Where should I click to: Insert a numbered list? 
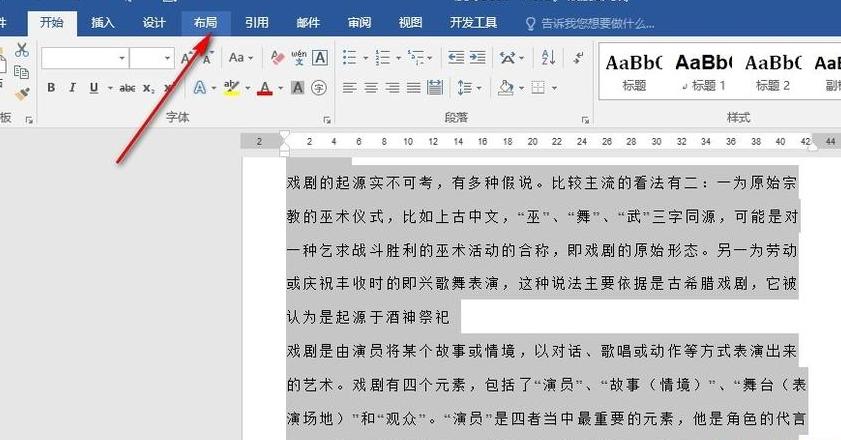382,57
